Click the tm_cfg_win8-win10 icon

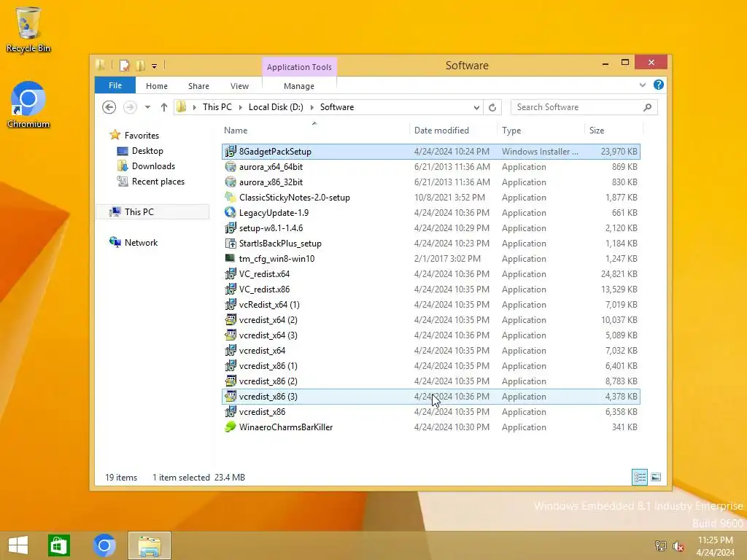click(231, 259)
